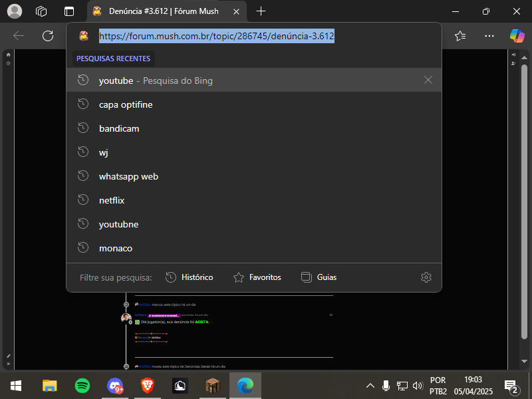Close the Denúncia #3.612 tab
Viewport: 532px width, 399px height.
(x=237, y=11)
